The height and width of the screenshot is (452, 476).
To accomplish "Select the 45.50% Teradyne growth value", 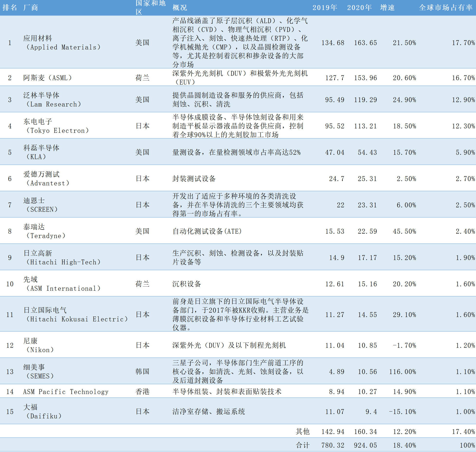I will coord(404,231).
